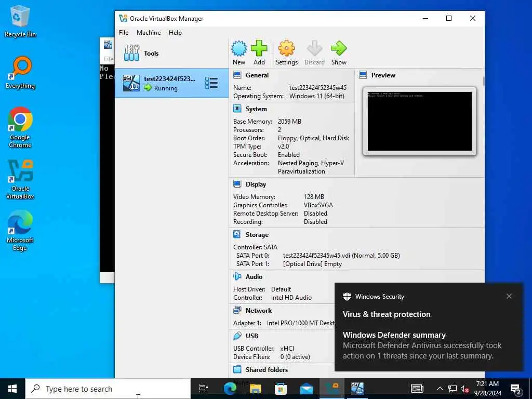Click the network status tray icon

click(453, 389)
